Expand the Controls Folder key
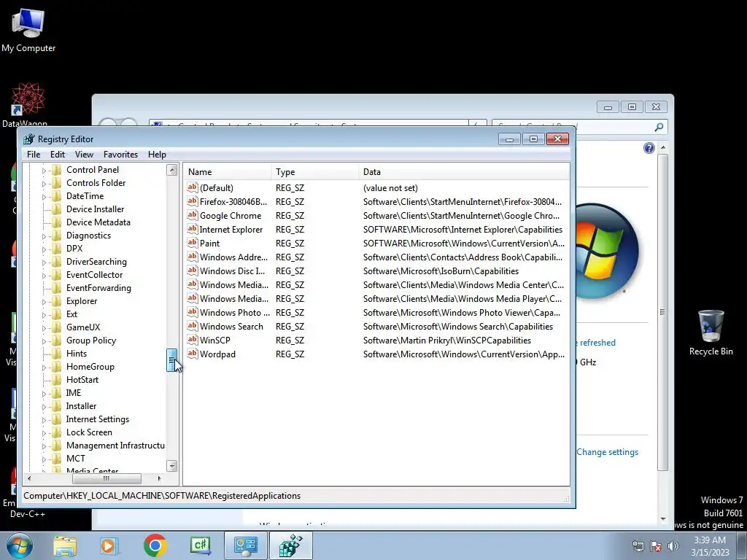 point(44,183)
